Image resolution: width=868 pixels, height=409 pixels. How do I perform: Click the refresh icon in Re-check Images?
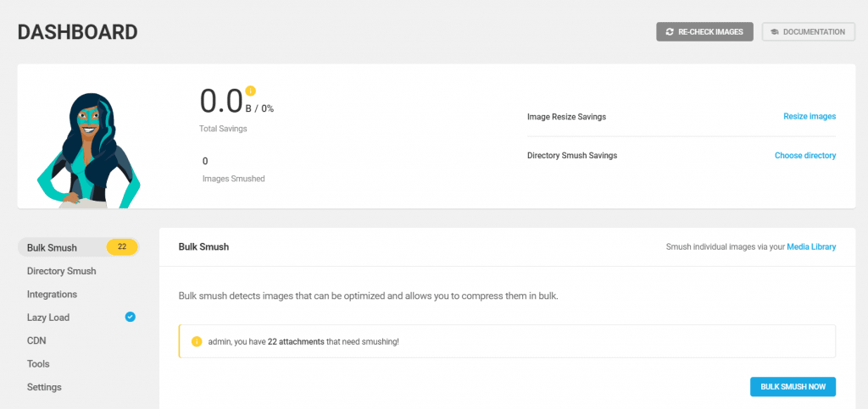click(670, 32)
